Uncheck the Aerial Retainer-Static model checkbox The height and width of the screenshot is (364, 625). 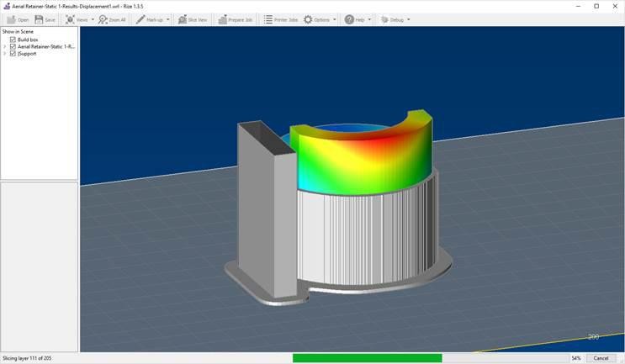tap(13, 46)
